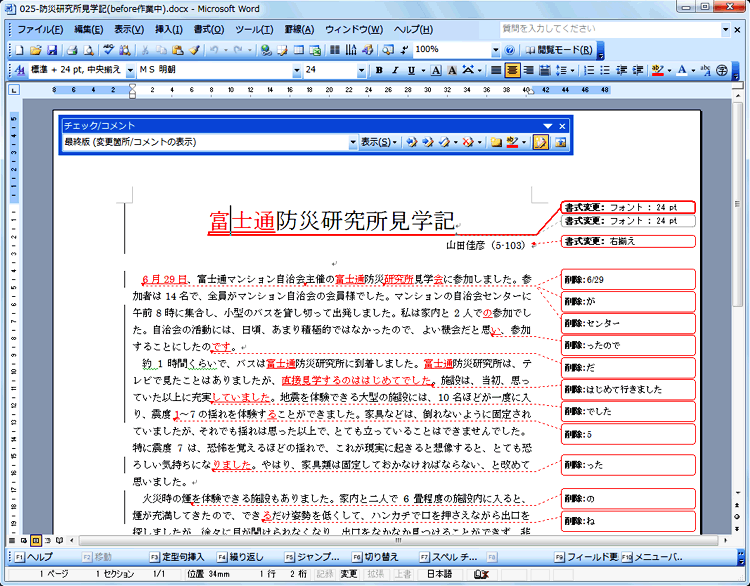Click the numbered list icon

[589, 71]
